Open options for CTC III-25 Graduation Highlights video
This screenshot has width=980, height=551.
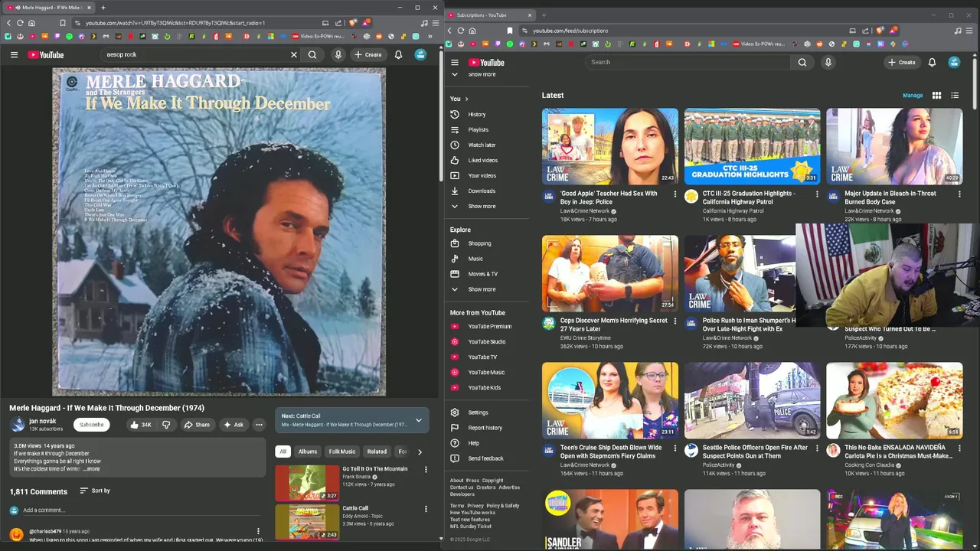tap(817, 194)
